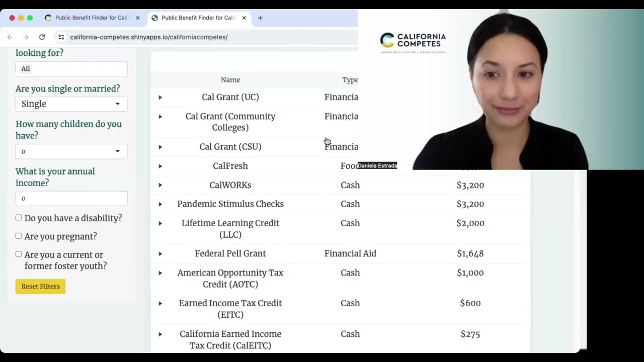Click 'Financial Aid' type in Pell Grant row

350,254
